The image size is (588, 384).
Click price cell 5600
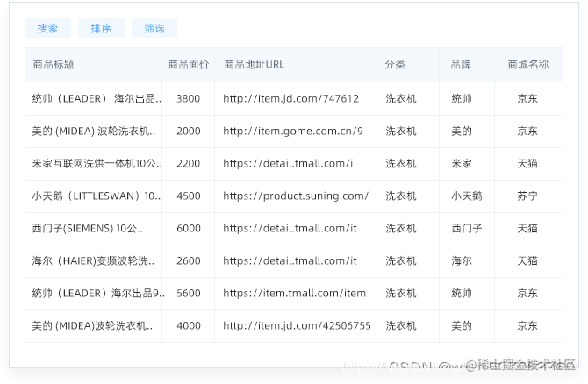pyautogui.click(x=189, y=293)
